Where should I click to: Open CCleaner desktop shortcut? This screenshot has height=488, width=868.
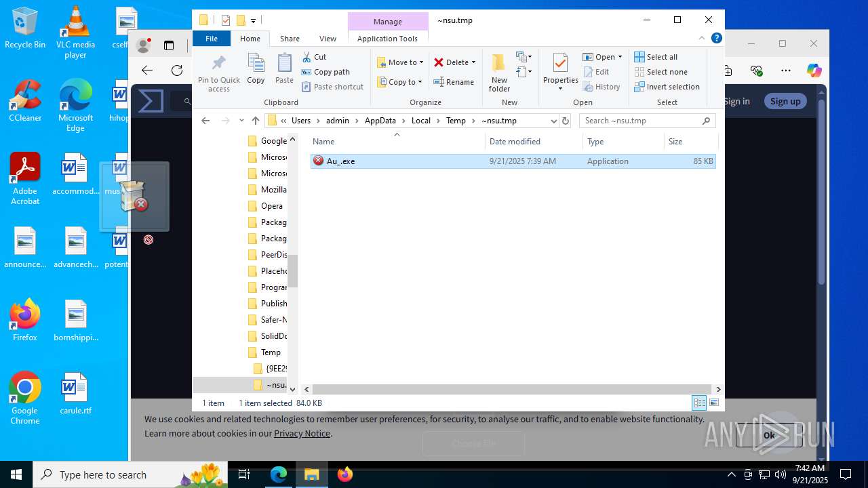pos(25,101)
